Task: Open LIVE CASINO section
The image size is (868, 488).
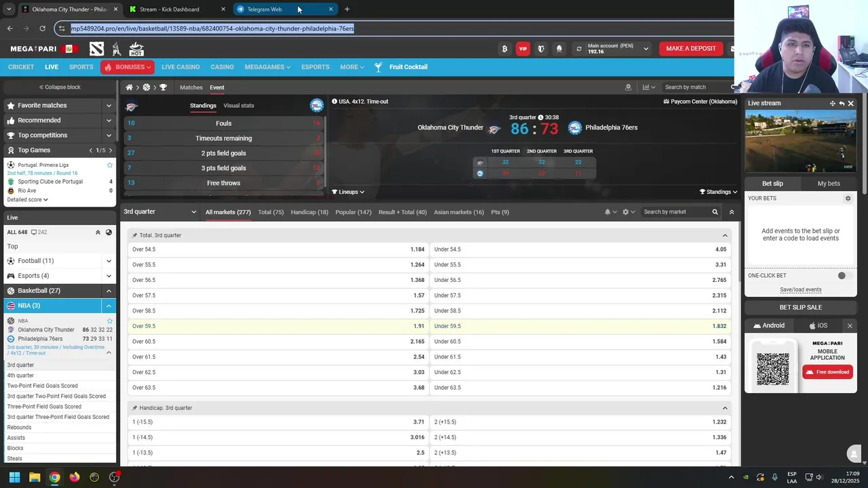Action: click(x=180, y=67)
